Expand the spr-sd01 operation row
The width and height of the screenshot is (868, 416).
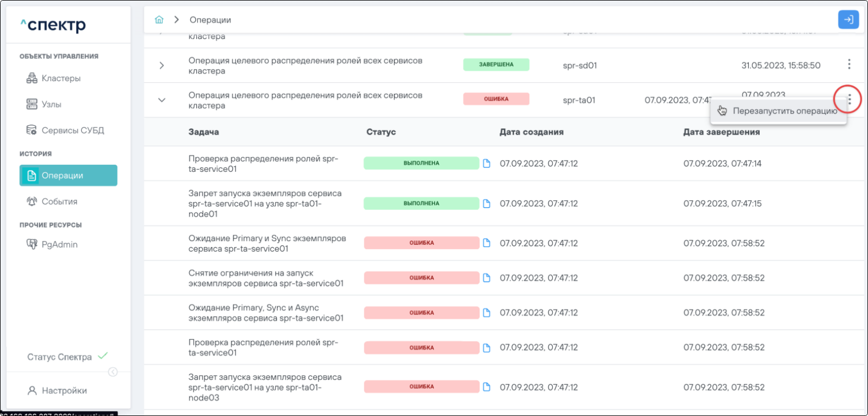point(162,65)
